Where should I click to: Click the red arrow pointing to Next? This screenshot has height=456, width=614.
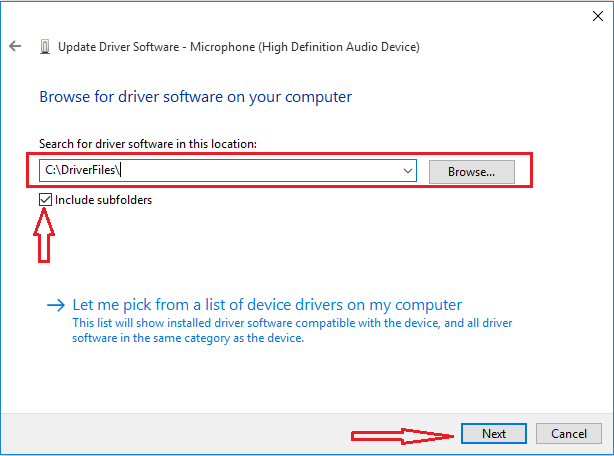click(402, 436)
